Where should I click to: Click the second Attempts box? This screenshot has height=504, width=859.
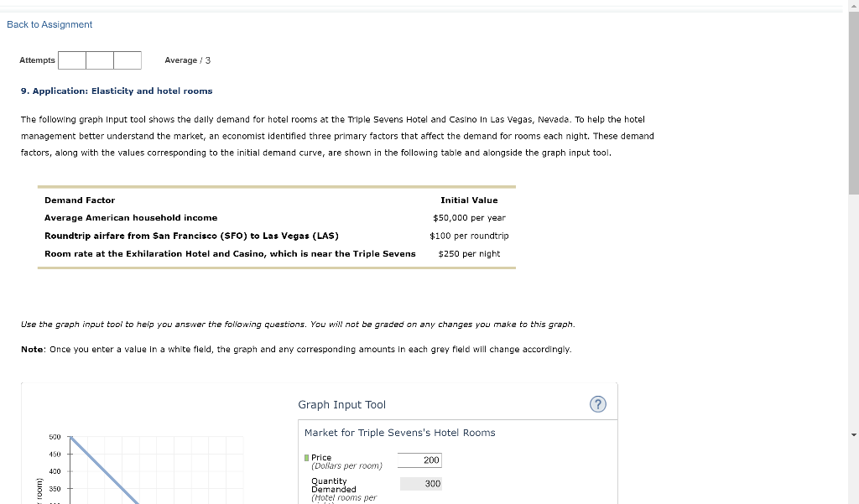click(x=99, y=60)
